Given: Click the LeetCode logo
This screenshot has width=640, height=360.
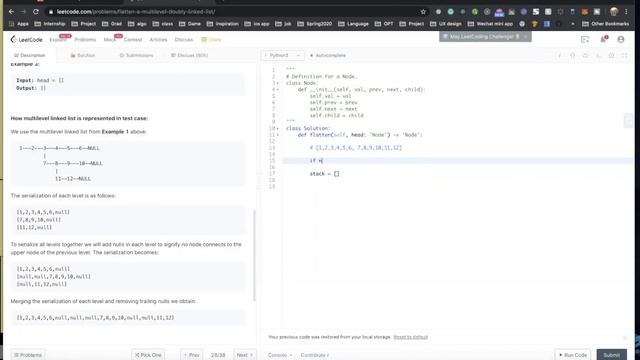Looking at the screenshot, I should [x=27, y=40].
